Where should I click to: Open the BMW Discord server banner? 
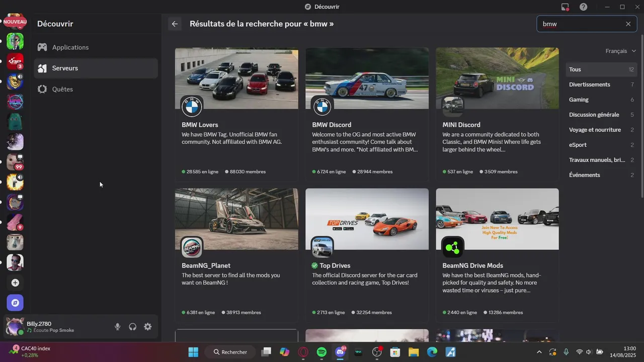pos(367,78)
